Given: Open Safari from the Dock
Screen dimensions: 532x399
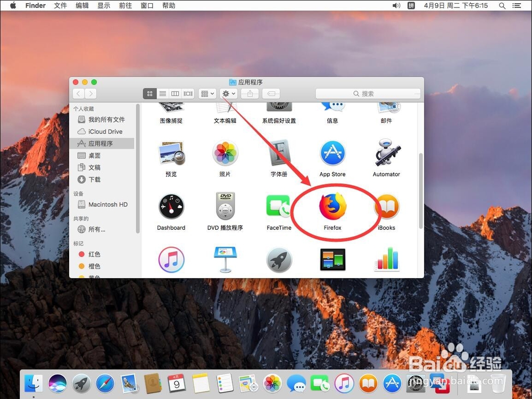Looking at the screenshot, I should [x=105, y=384].
